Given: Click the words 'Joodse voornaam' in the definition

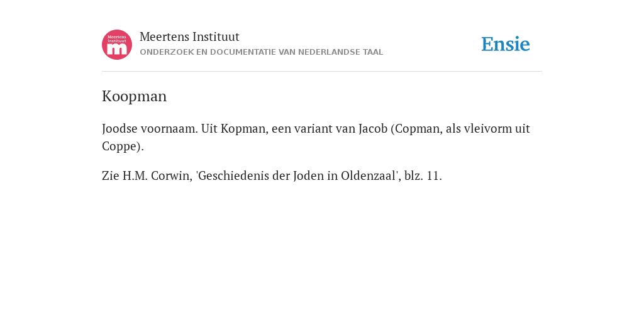Looking at the screenshot, I should pos(150,128).
